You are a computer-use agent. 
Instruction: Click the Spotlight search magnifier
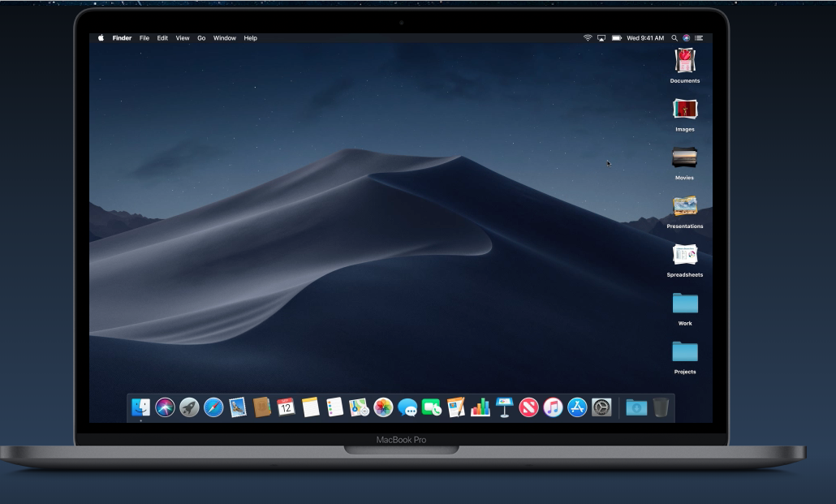click(x=674, y=38)
